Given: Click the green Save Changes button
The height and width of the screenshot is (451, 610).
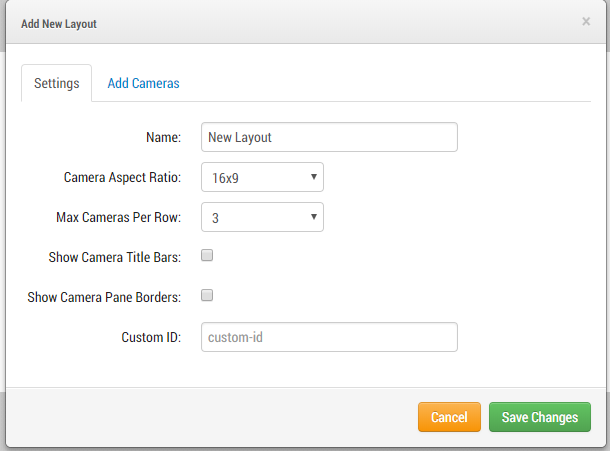Looking at the screenshot, I should coord(539,417).
